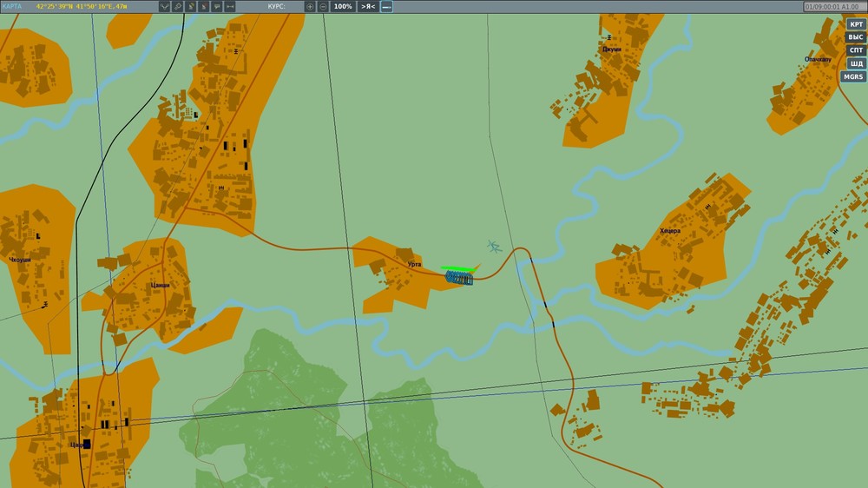Open the speech-bubble text label tool
The height and width of the screenshot is (488, 868).
[x=217, y=7]
